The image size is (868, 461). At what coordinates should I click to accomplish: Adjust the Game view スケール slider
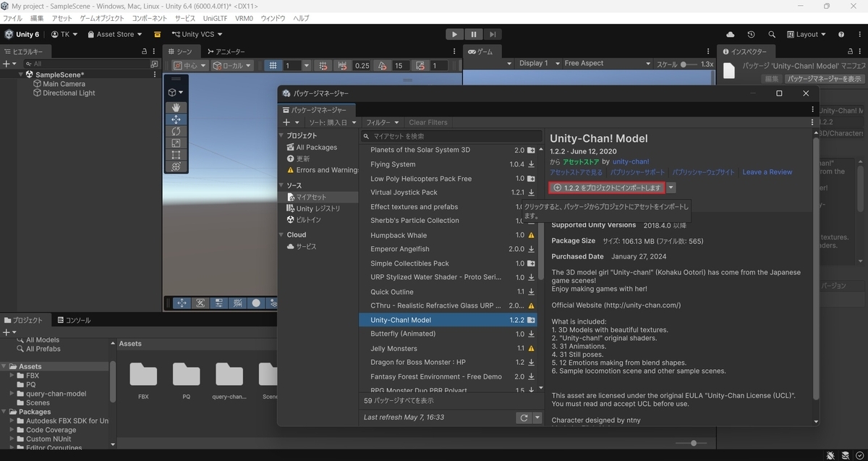click(x=690, y=64)
